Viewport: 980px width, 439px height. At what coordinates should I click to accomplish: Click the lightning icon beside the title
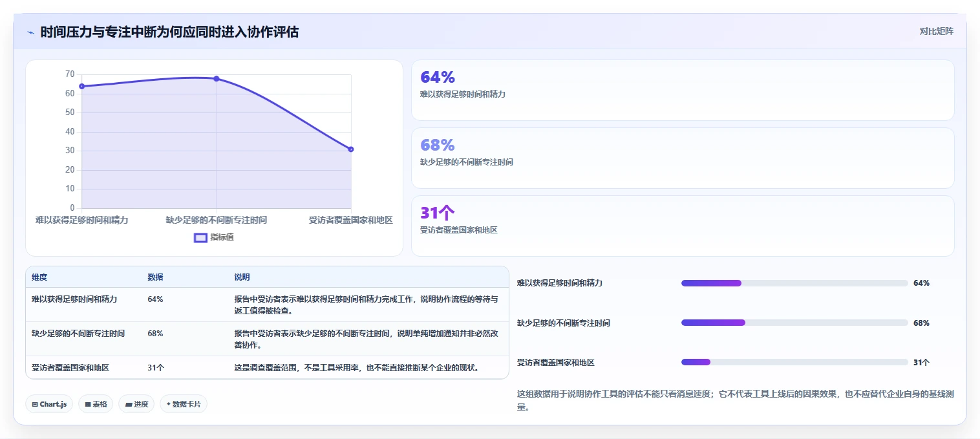30,32
